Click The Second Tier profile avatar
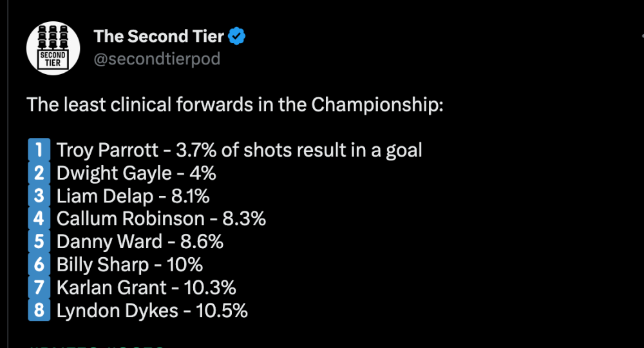The width and height of the screenshot is (644, 348). point(53,49)
